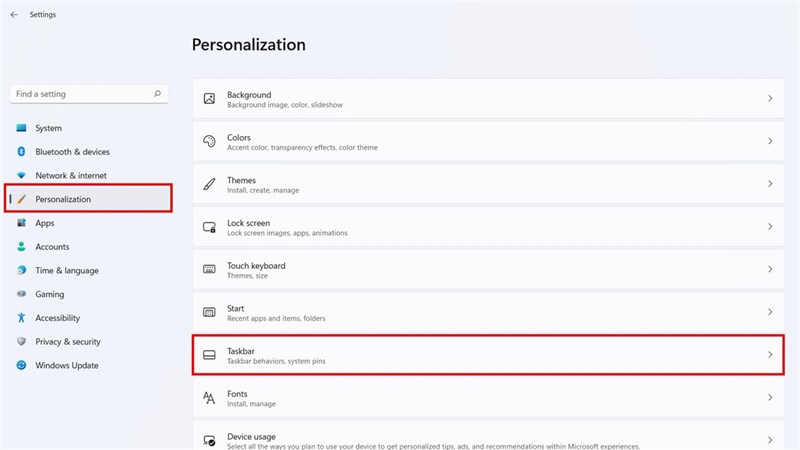Click the Colors palette icon
Screen dimensions: 800x450
(x=209, y=141)
